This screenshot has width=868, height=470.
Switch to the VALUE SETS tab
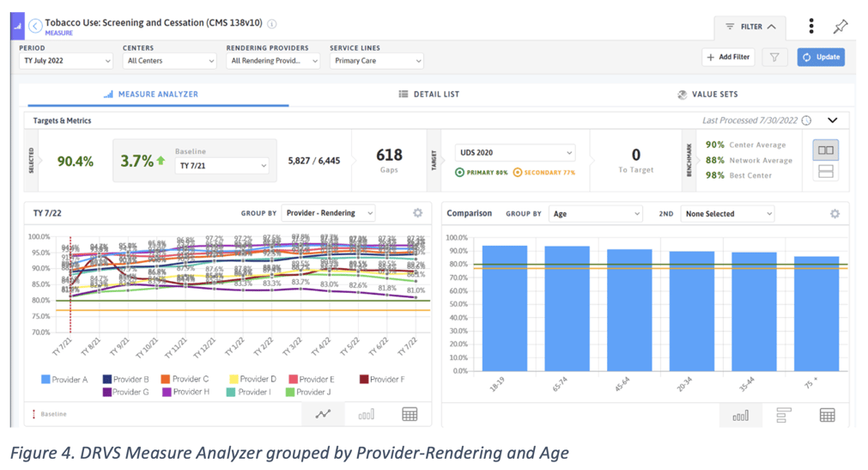tap(708, 95)
